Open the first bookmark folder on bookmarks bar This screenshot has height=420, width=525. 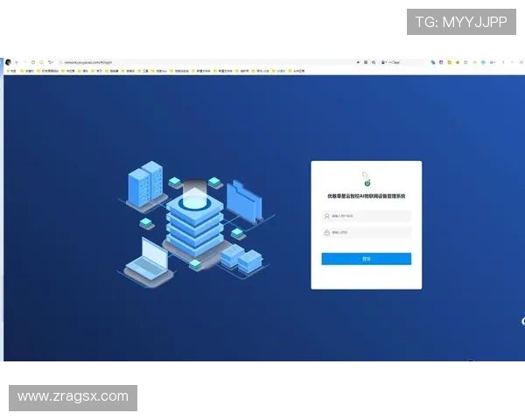coord(12,71)
